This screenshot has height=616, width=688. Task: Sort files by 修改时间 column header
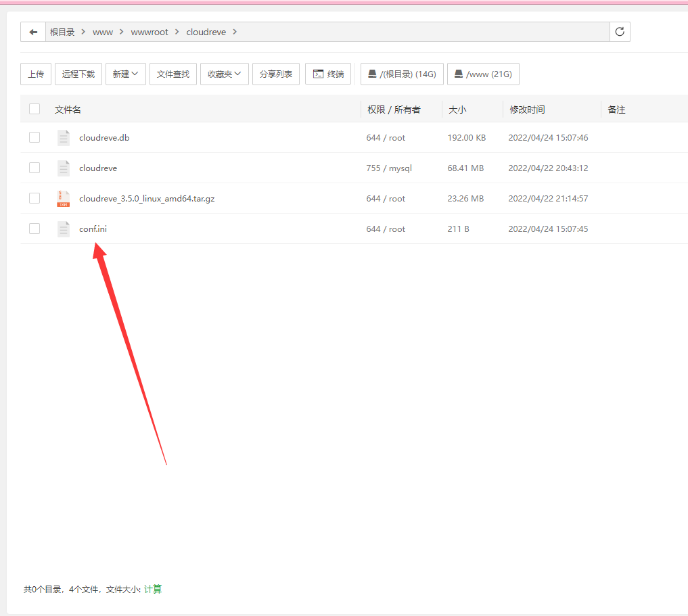coord(527,110)
